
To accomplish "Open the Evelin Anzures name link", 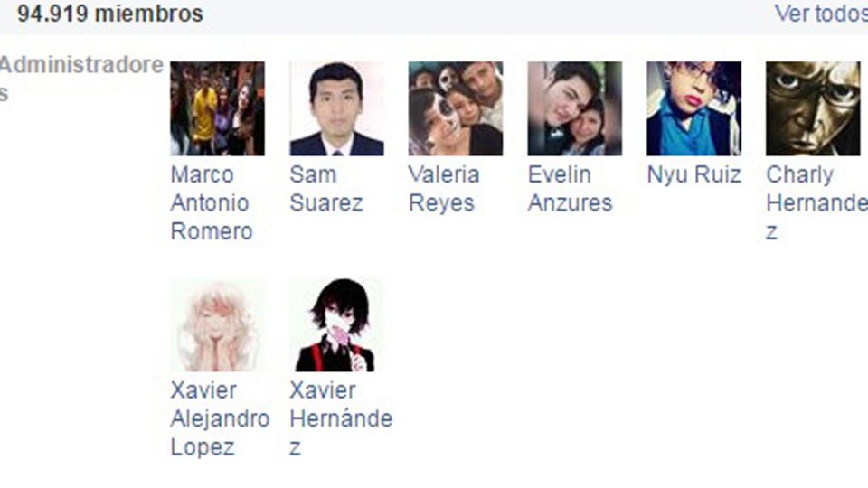I will (571, 189).
